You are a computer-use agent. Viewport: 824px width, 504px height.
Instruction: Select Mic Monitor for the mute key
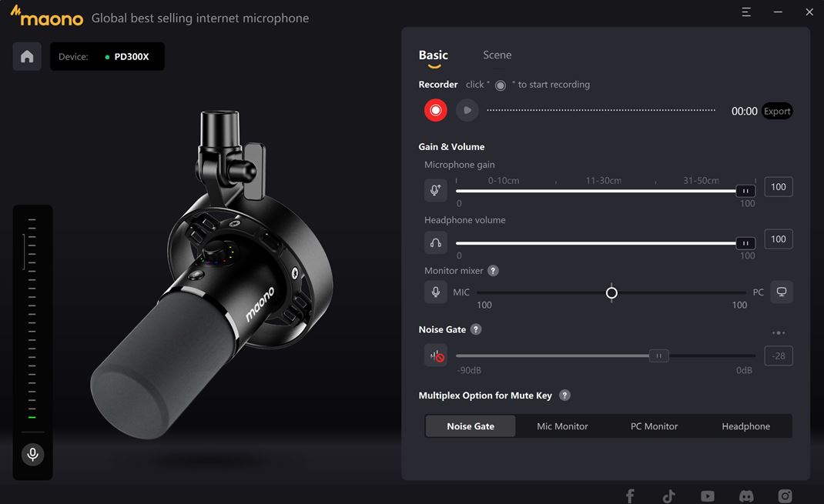(562, 426)
